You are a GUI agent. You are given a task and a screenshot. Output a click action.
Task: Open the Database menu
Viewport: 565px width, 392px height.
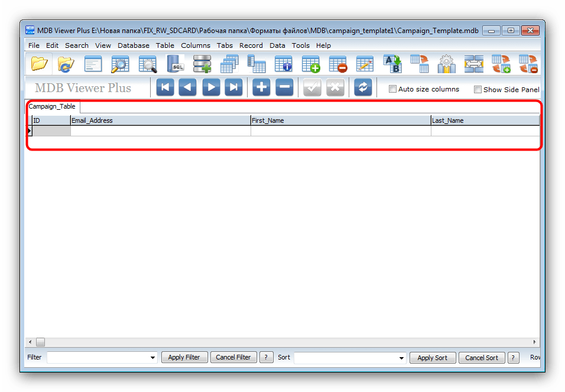point(133,45)
